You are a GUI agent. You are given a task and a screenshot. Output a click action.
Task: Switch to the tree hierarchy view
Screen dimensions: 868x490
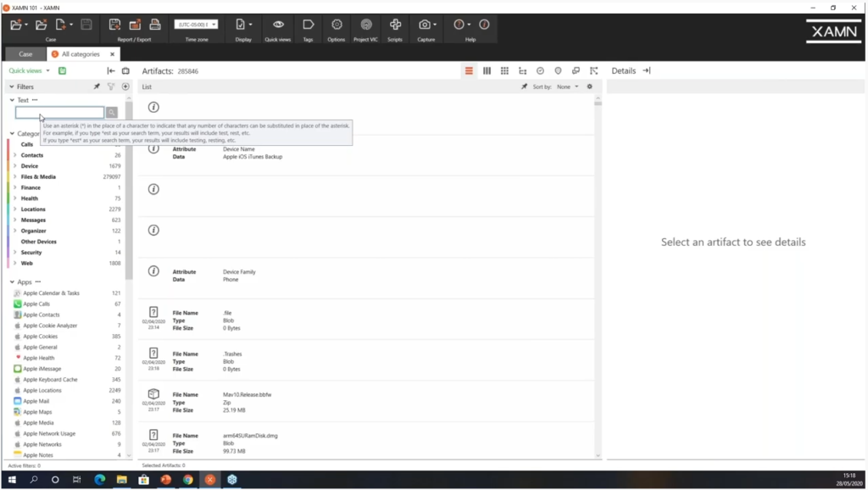(522, 71)
